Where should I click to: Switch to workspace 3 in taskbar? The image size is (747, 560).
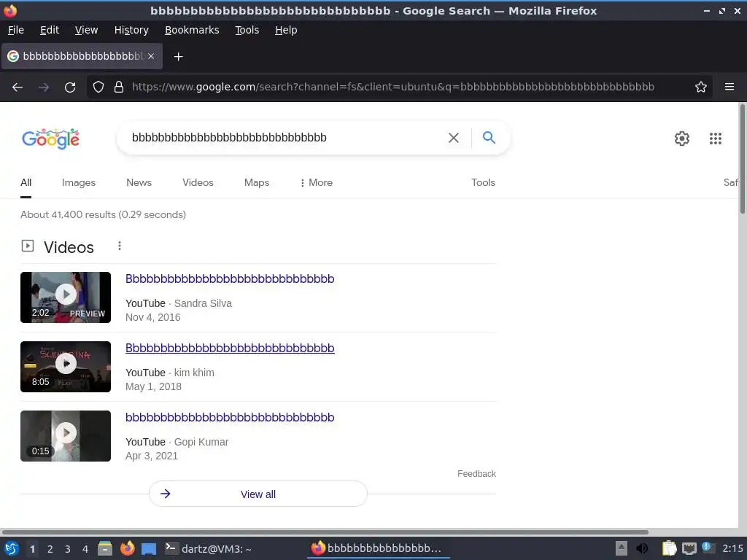[x=68, y=549]
